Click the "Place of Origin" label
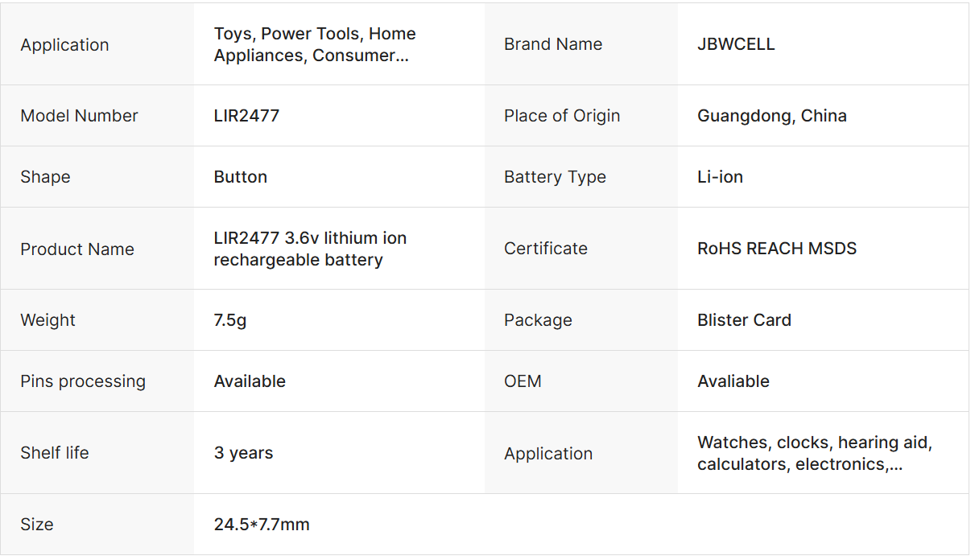Screen dimensions: 975x560 point(561,116)
